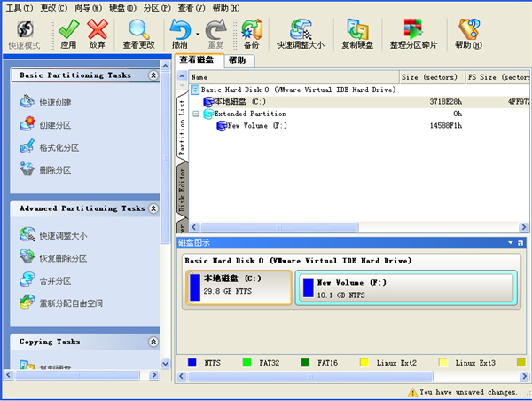Click the 3718E28h size value

click(x=445, y=101)
